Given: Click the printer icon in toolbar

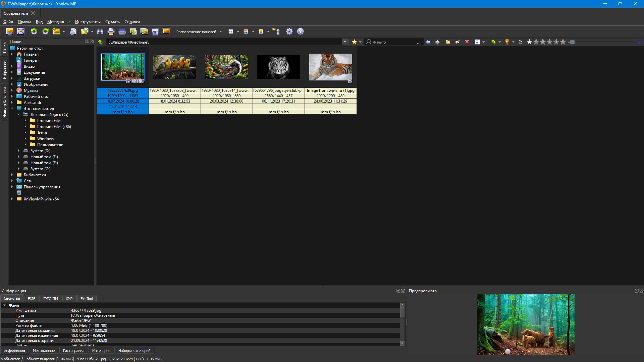Looking at the screenshot, I should point(111,32).
